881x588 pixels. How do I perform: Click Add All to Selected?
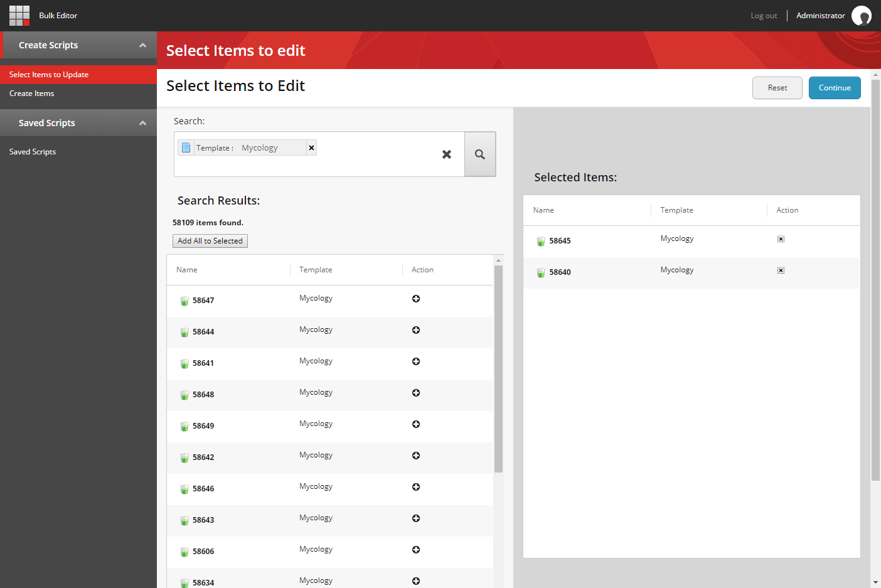tap(210, 241)
